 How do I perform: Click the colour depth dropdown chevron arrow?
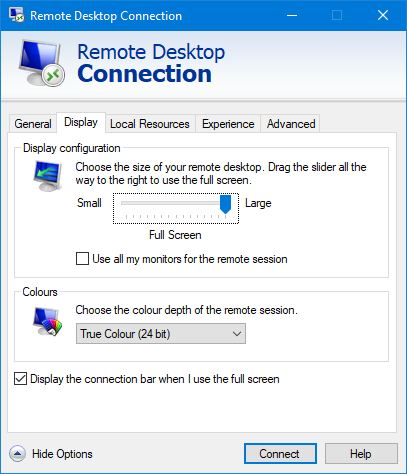point(237,334)
